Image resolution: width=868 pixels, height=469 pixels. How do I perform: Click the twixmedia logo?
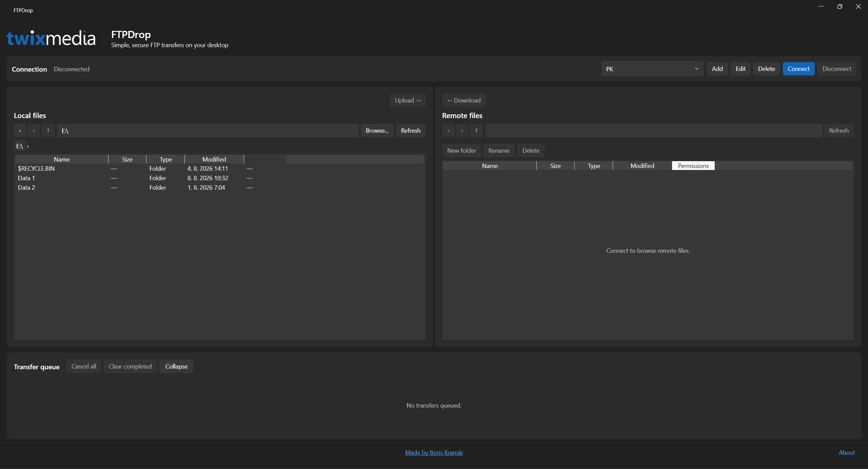click(x=51, y=38)
